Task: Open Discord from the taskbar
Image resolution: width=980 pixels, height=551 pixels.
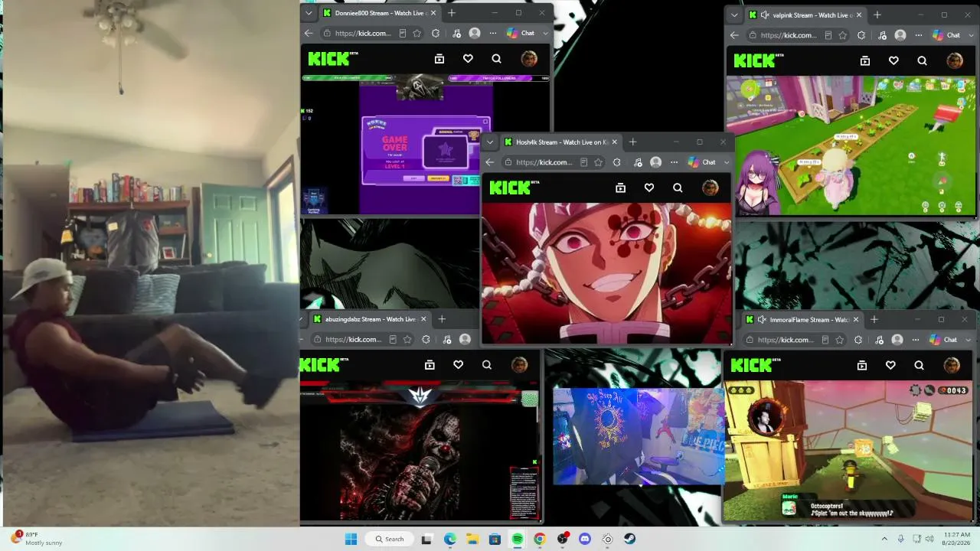Action: click(585, 539)
